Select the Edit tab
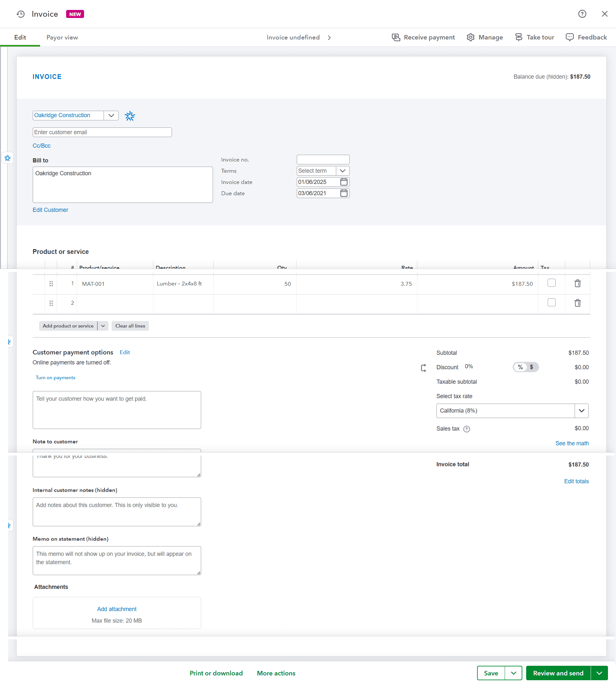This screenshot has height=686, width=616. point(20,37)
